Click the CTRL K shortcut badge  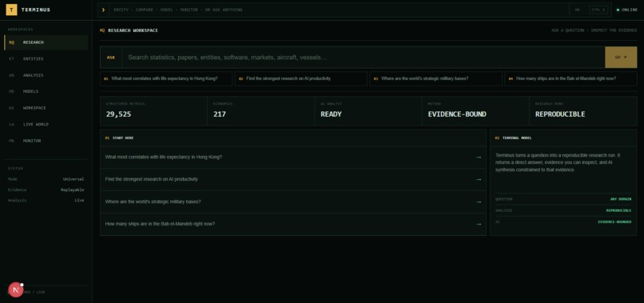pos(598,10)
